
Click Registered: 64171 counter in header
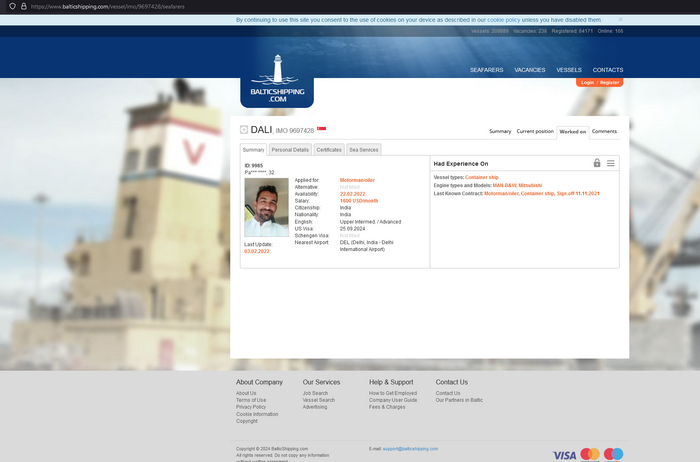[572, 31]
